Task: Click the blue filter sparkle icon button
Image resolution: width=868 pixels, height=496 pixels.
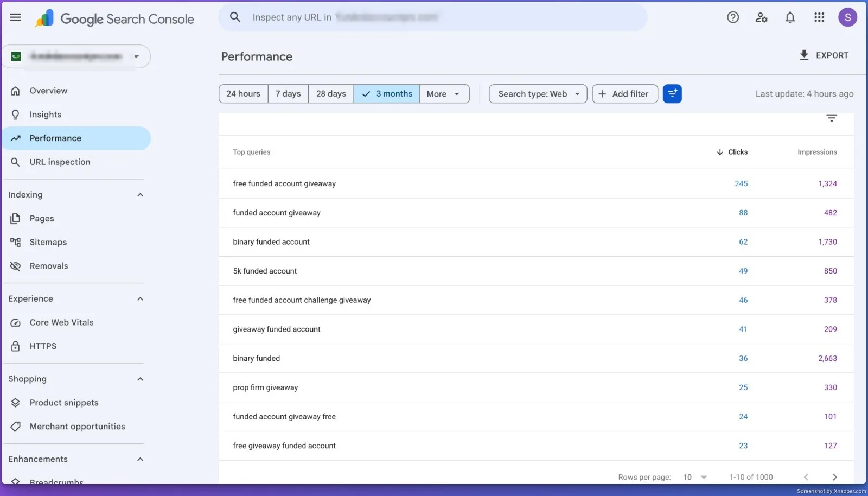Action: (672, 94)
